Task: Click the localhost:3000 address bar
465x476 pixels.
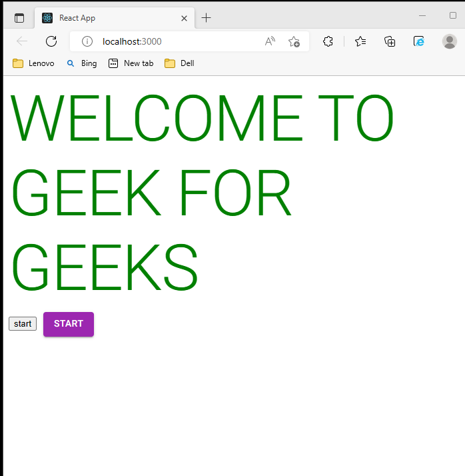Action: pyautogui.click(x=173, y=41)
